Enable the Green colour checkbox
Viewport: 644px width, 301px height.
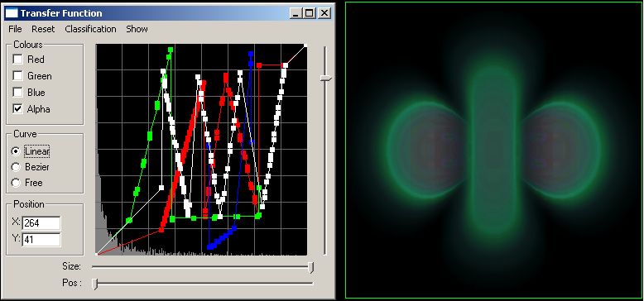point(17,76)
